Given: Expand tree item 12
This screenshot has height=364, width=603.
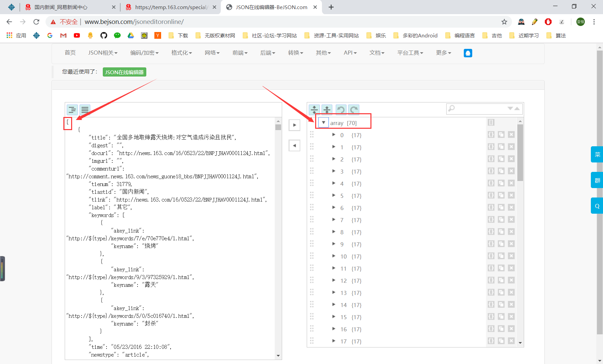Looking at the screenshot, I should 334,280.
